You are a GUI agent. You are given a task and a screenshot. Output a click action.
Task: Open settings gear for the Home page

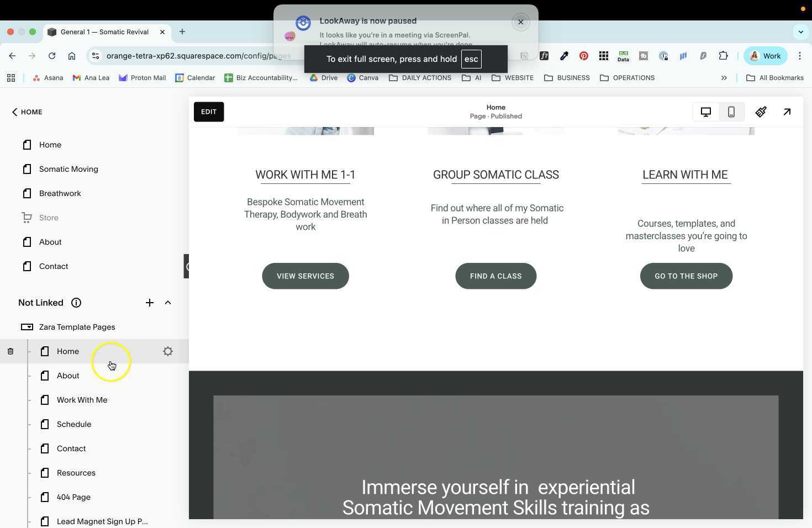[x=168, y=351]
